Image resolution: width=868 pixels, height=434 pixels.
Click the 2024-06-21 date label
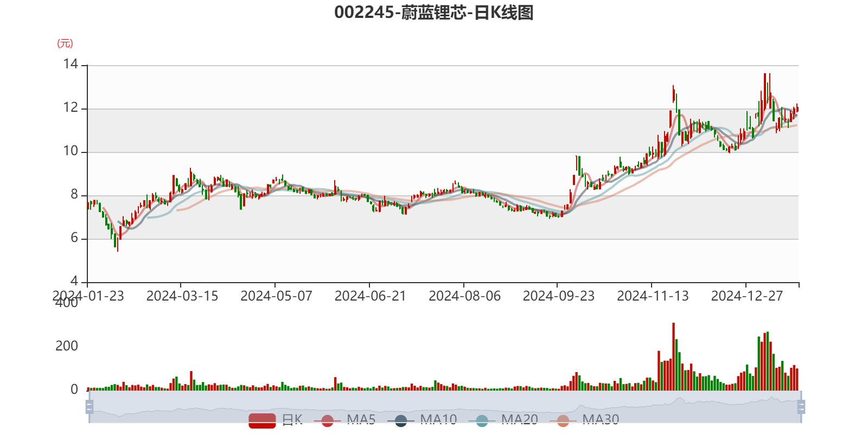(371, 296)
